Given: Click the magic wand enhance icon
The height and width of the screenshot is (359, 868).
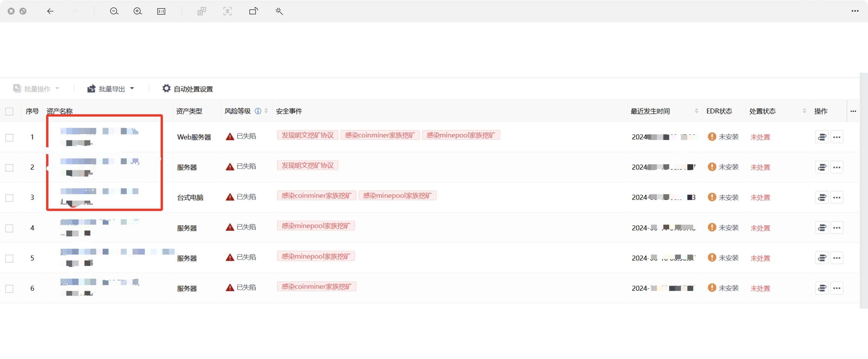Looking at the screenshot, I should [279, 11].
